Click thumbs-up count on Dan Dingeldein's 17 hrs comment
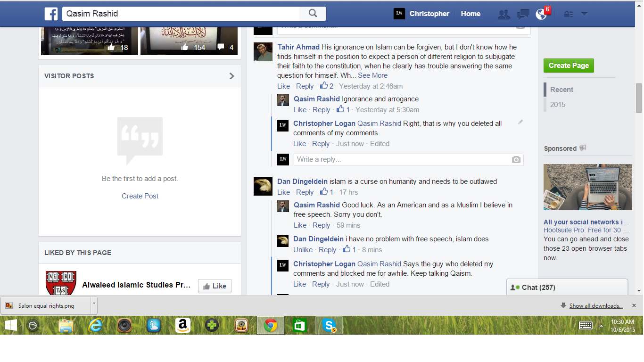Screen dimensions: 644x362 [327, 192]
